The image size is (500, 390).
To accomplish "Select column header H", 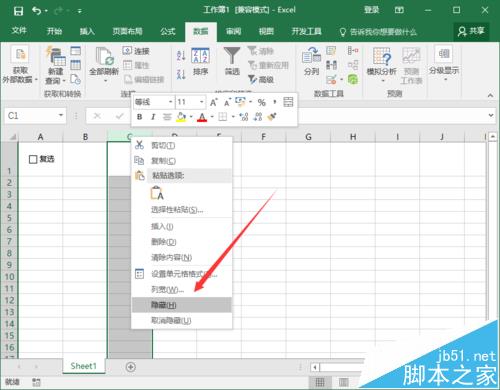I will pyautogui.click(x=353, y=137).
